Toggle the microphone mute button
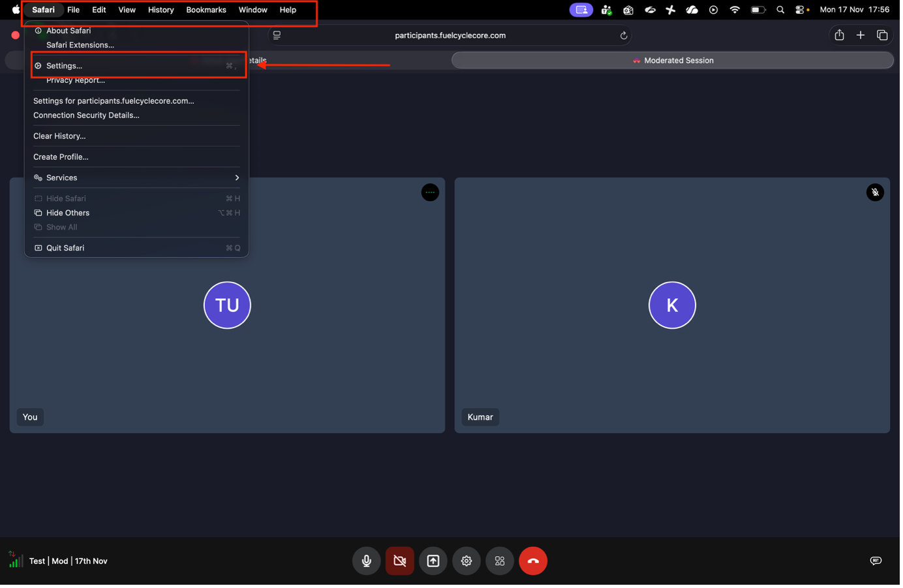This screenshot has height=588, width=903. [x=367, y=561]
